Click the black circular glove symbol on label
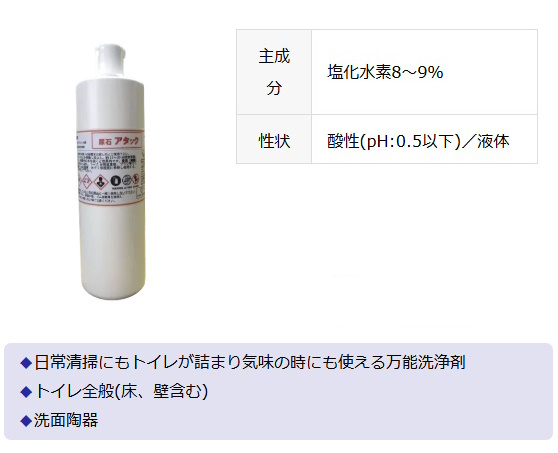 click(116, 181)
